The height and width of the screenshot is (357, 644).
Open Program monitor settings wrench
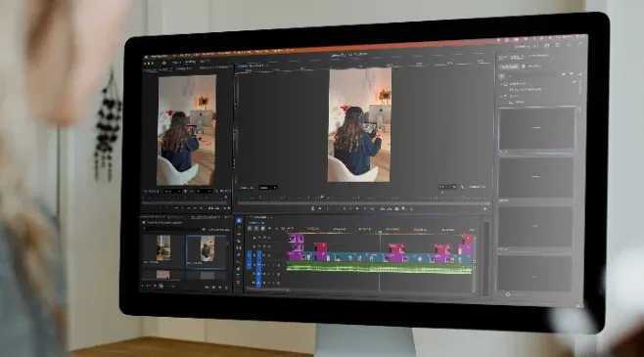[x=463, y=187]
